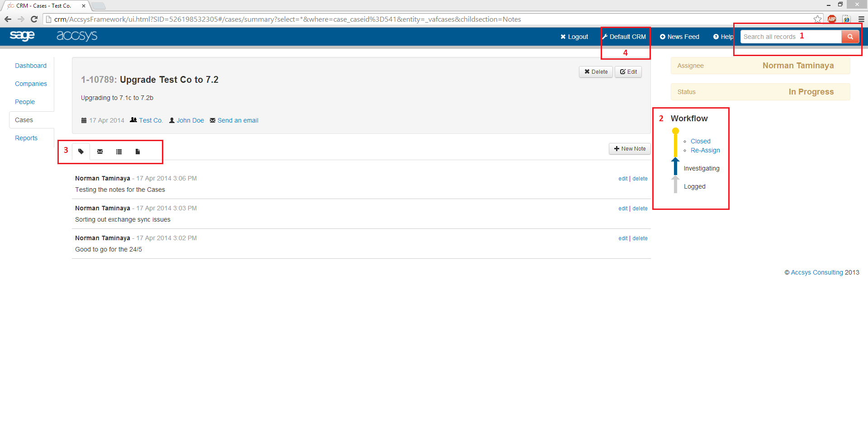Image resolution: width=868 pixels, height=432 pixels.
Task: Delete this case
Action: click(x=596, y=72)
